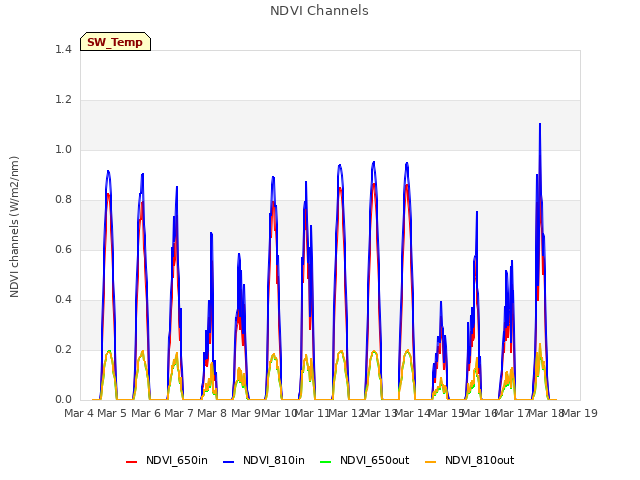The width and height of the screenshot is (640, 480).
Task: Click the y-axis title NDVI channels (W/m2/nm)
Action: (x=14, y=227)
